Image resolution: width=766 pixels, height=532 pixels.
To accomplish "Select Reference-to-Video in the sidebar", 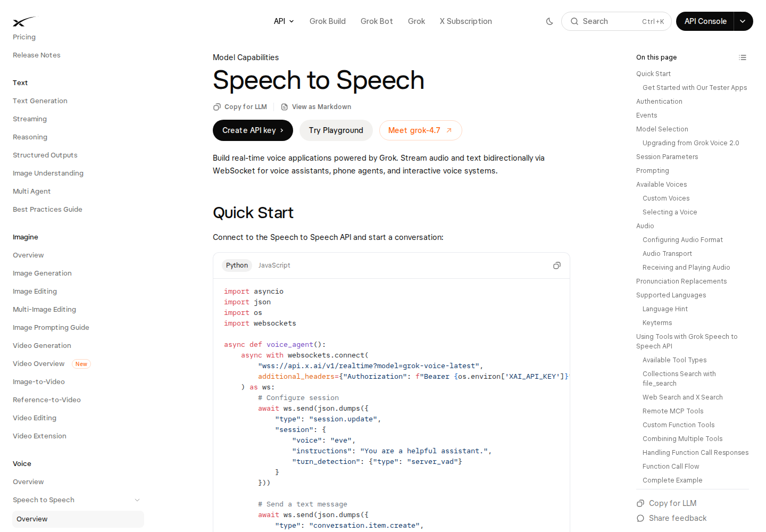I will 47,400.
